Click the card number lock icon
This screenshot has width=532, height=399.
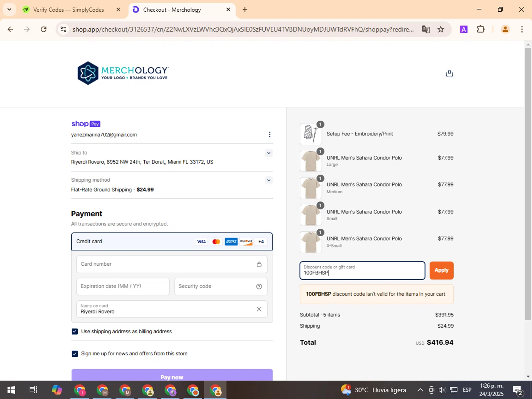point(259,264)
